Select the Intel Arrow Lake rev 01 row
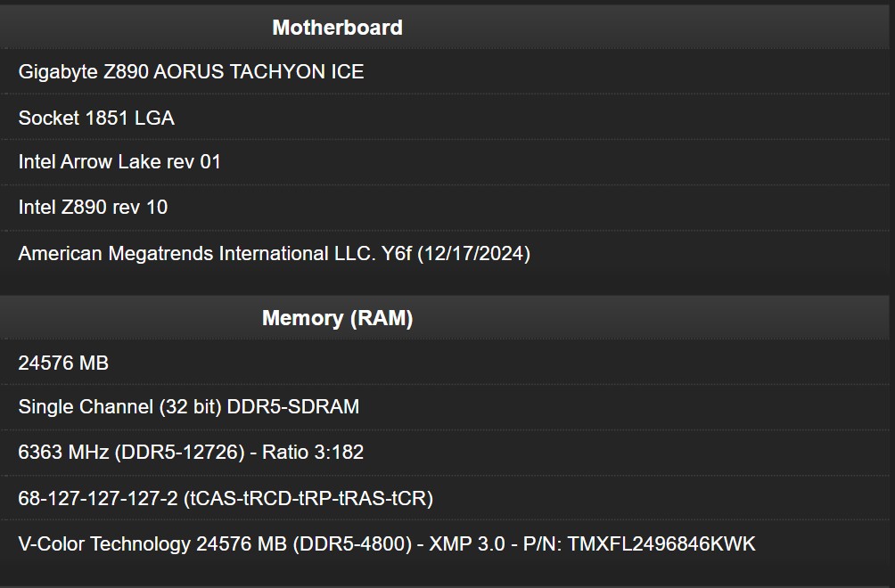This screenshot has width=895, height=588. click(x=119, y=162)
